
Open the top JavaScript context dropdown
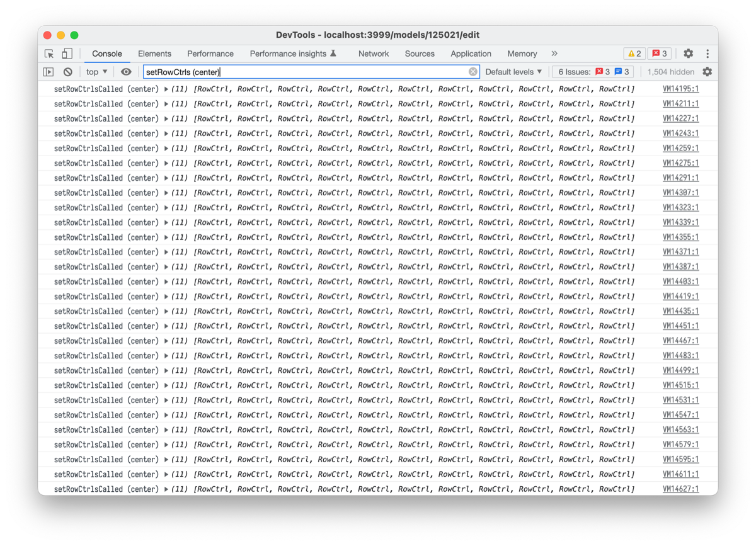pyautogui.click(x=96, y=72)
